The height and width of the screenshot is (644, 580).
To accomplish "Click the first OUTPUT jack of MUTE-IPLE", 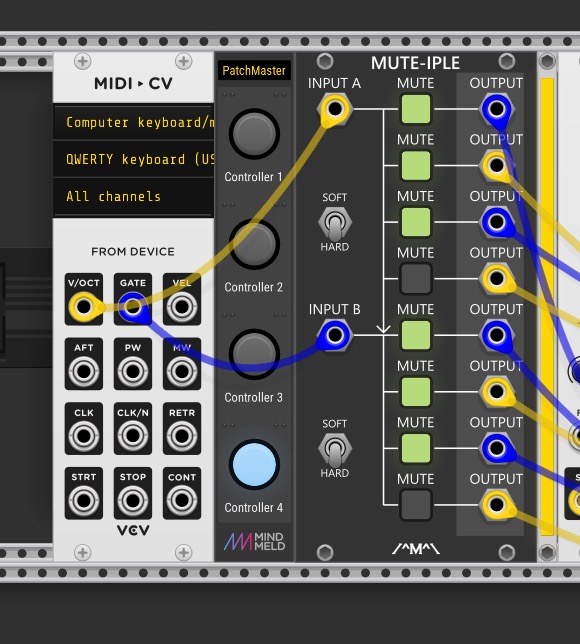I will [496, 109].
